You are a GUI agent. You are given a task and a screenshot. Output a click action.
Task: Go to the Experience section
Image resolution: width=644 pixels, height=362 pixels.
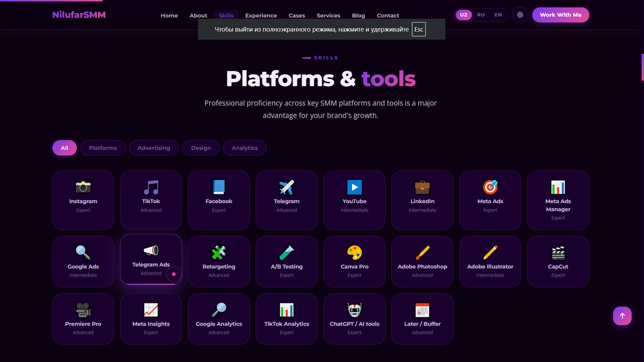(261, 16)
